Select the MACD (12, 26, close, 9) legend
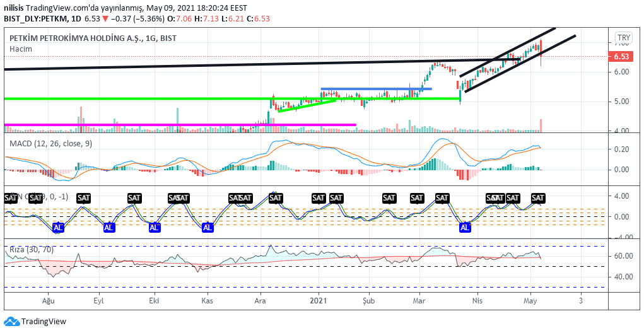The height and width of the screenshot is (333, 644). tap(51, 143)
